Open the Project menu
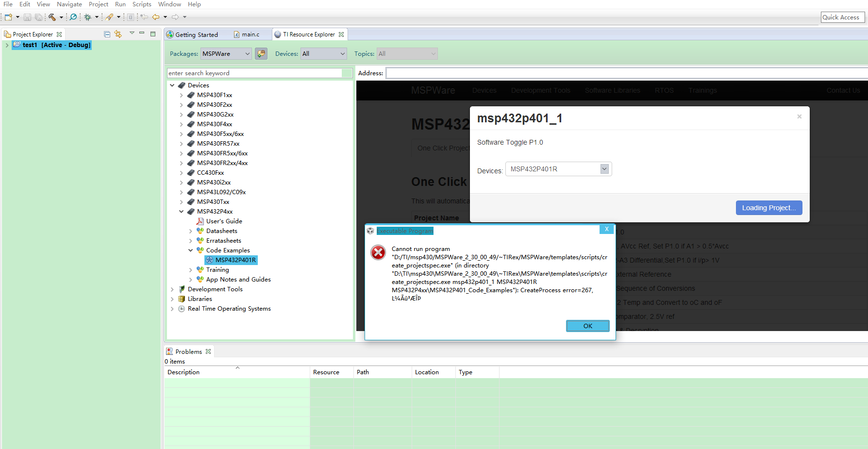 [99, 4]
